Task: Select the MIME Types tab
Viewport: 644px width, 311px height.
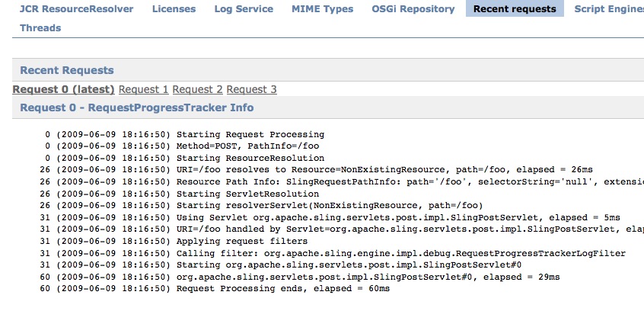Action: [x=322, y=9]
